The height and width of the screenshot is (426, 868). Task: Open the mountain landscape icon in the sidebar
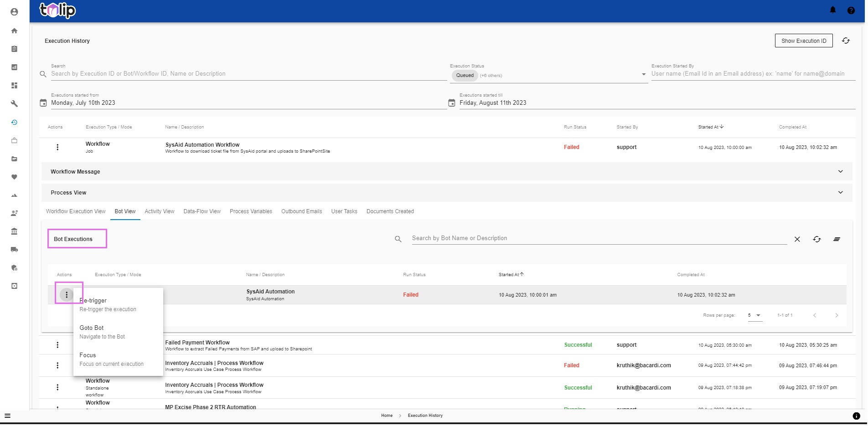14,195
